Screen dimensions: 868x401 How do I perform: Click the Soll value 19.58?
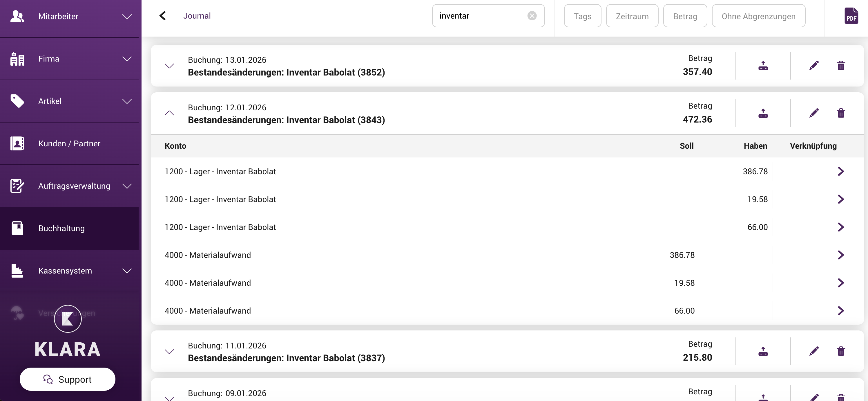point(684,283)
